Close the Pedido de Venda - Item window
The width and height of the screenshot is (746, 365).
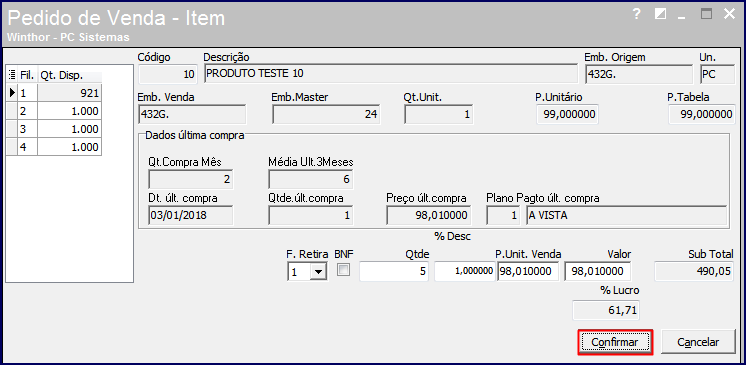tap(729, 14)
